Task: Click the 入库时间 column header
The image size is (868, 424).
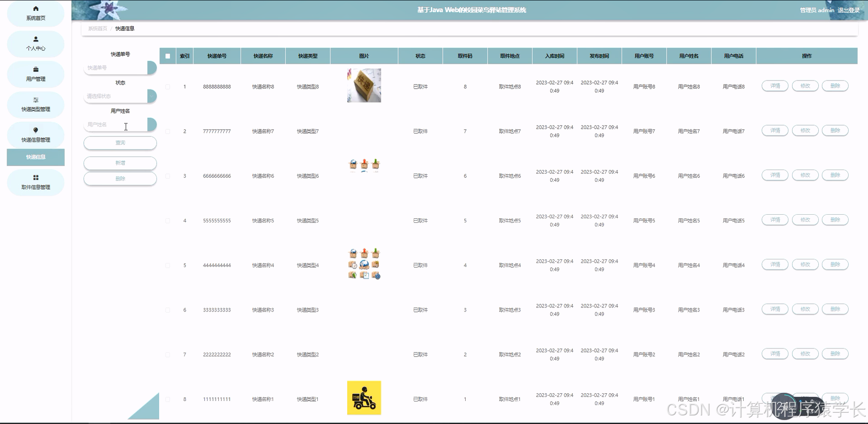Action: (x=555, y=56)
